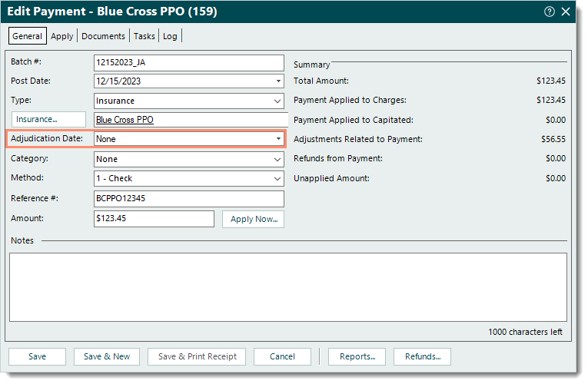
Task: Click the Apply Now... button
Action: pyautogui.click(x=254, y=219)
